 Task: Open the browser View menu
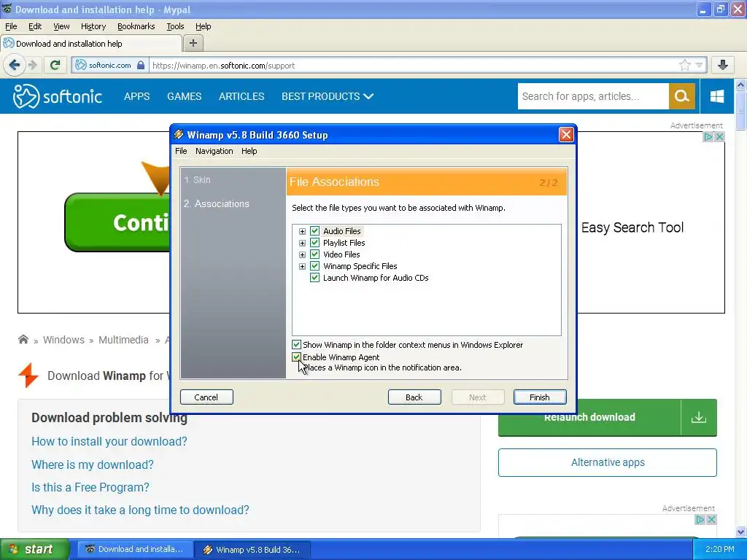pyautogui.click(x=61, y=26)
